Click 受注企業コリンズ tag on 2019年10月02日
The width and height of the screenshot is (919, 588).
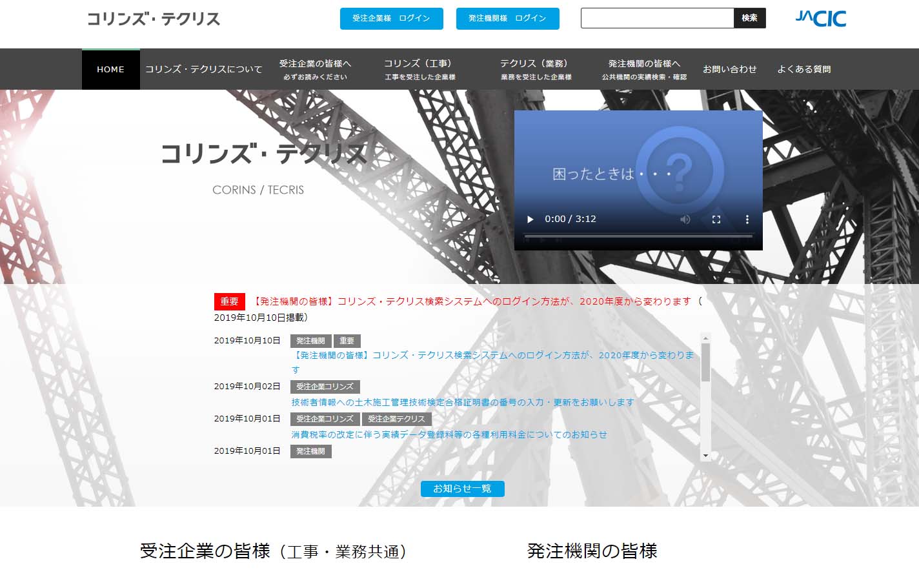pos(325,387)
